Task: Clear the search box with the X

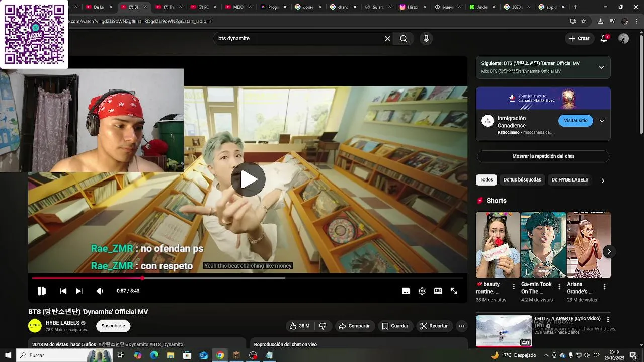Action: [x=387, y=38]
